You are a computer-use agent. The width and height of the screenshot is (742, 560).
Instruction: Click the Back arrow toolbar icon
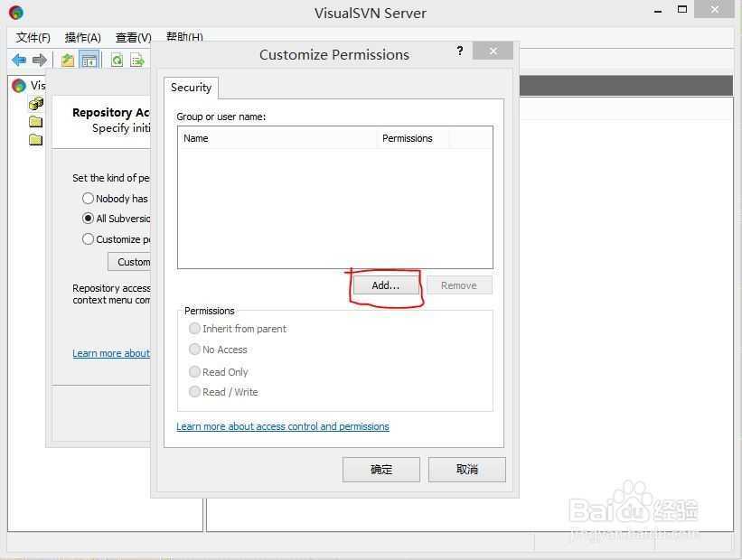pyautogui.click(x=19, y=61)
